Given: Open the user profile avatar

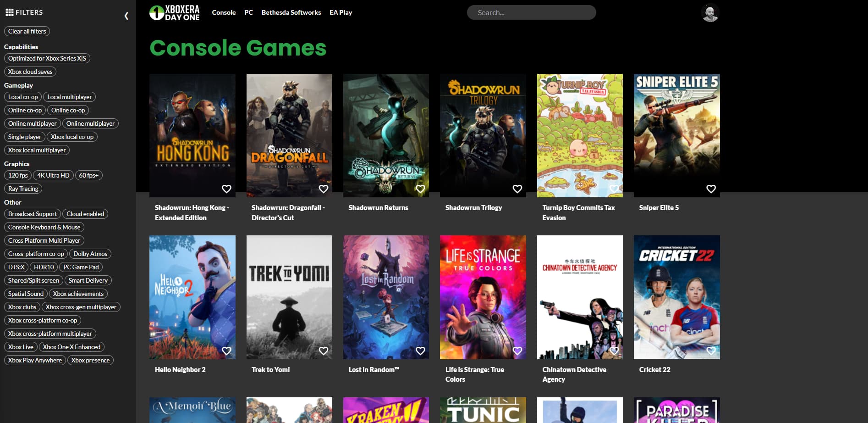Looking at the screenshot, I should pyautogui.click(x=710, y=13).
